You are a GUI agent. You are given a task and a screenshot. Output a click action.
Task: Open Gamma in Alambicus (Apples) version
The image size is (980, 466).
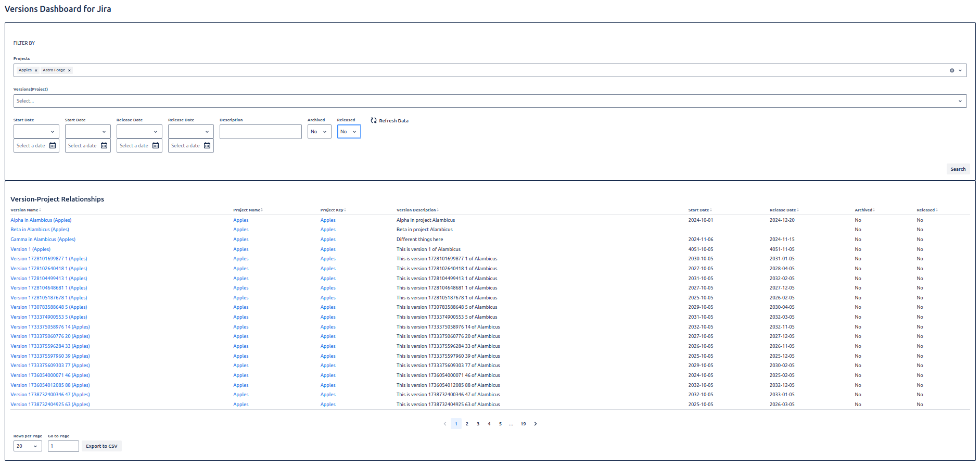pyautogui.click(x=43, y=240)
